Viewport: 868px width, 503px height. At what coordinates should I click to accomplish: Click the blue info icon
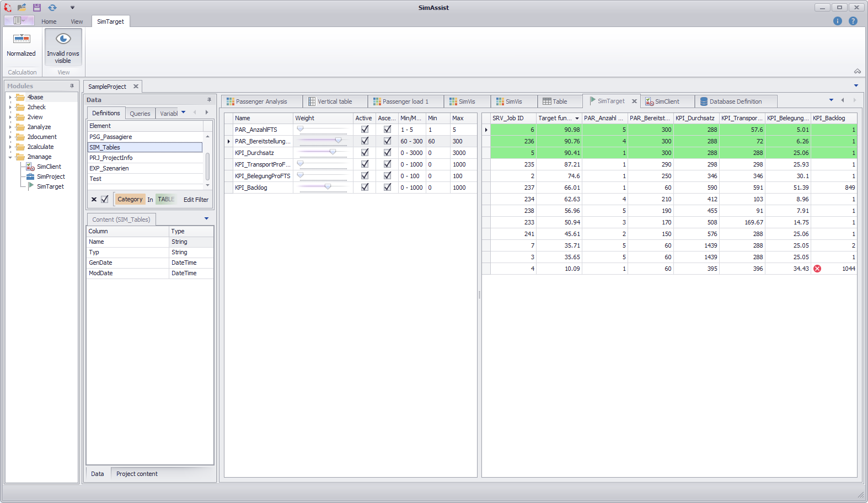click(837, 21)
